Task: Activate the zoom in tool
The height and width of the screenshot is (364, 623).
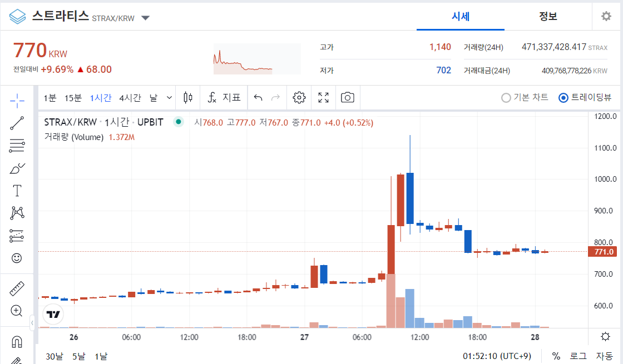Action: [17, 311]
